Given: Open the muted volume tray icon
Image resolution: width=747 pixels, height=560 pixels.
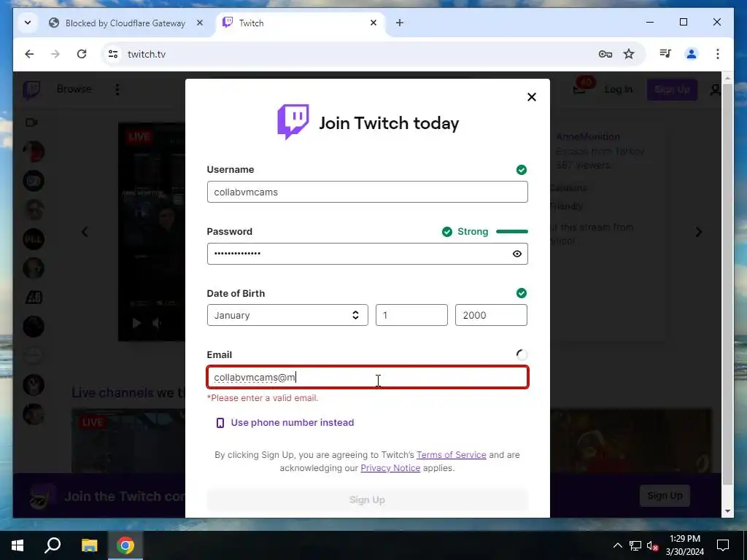Looking at the screenshot, I should (652, 545).
